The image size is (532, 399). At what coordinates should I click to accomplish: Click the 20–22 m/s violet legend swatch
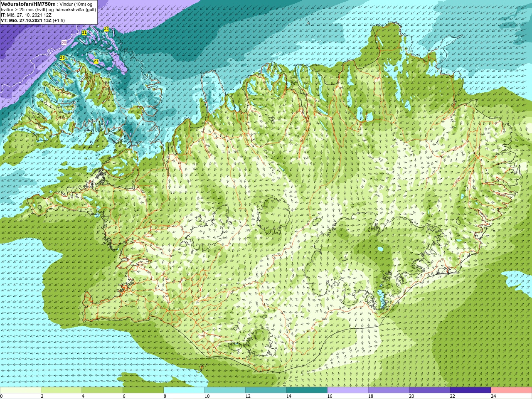430,390
